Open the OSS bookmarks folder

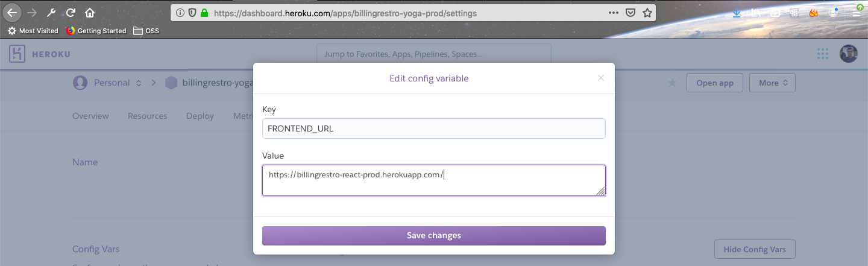[146, 31]
